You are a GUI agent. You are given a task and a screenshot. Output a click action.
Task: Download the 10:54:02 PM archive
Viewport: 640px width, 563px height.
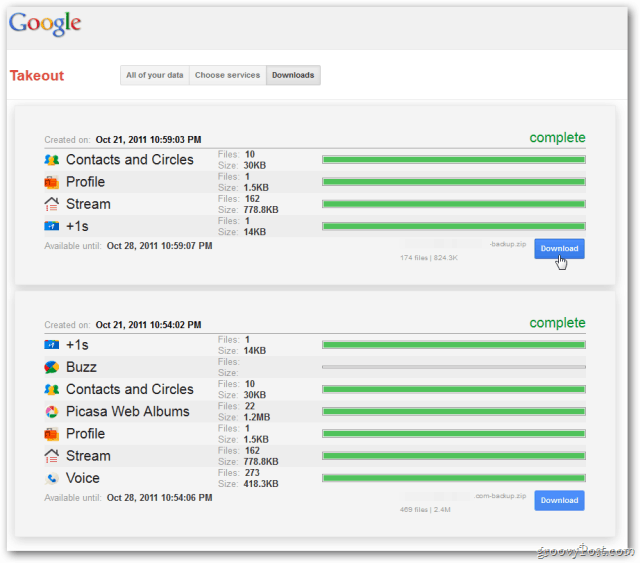click(559, 500)
